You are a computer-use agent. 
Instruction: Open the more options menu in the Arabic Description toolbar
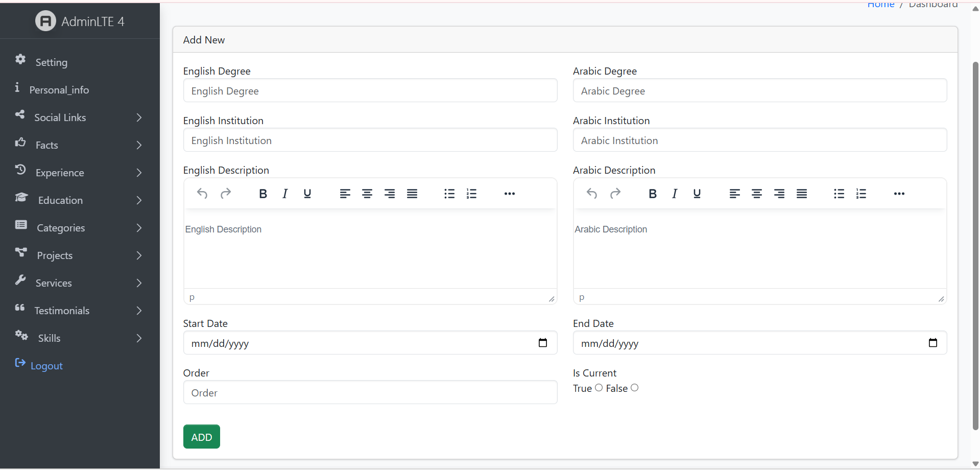899,194
